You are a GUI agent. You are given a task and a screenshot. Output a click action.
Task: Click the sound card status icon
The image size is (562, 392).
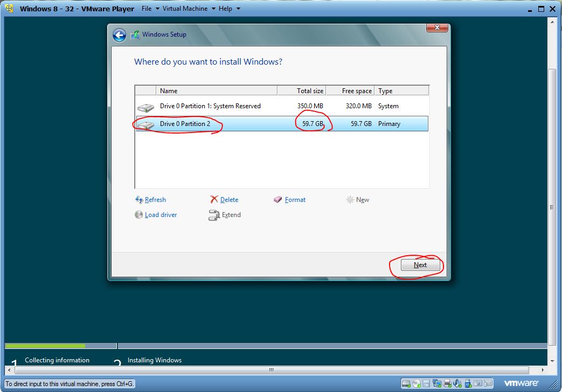click(457, 384)
